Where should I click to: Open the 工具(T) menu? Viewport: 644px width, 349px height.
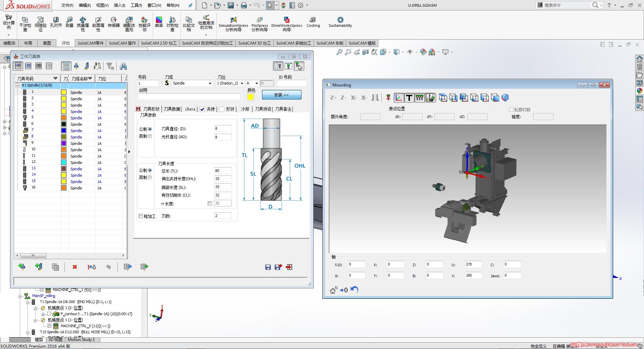pyautogui.click(x=136, y=5)
